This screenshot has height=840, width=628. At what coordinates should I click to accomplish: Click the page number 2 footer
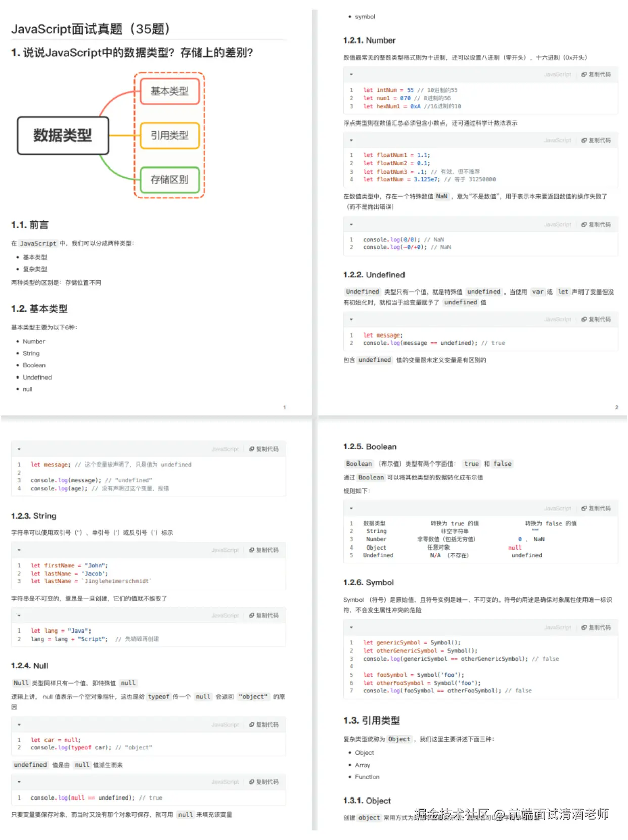pos(616,407)
